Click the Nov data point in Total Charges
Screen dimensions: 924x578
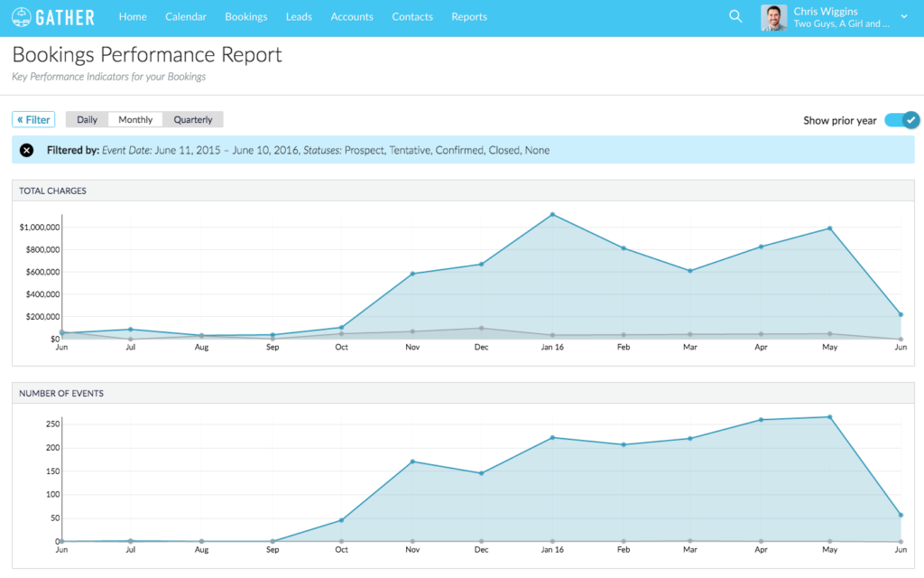click(412, 274)
